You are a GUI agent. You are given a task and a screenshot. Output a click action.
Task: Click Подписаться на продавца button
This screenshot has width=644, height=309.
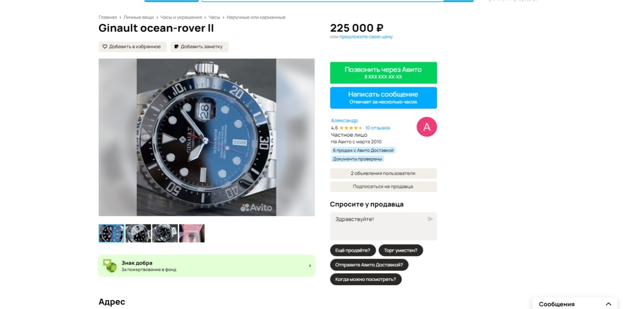383,187
